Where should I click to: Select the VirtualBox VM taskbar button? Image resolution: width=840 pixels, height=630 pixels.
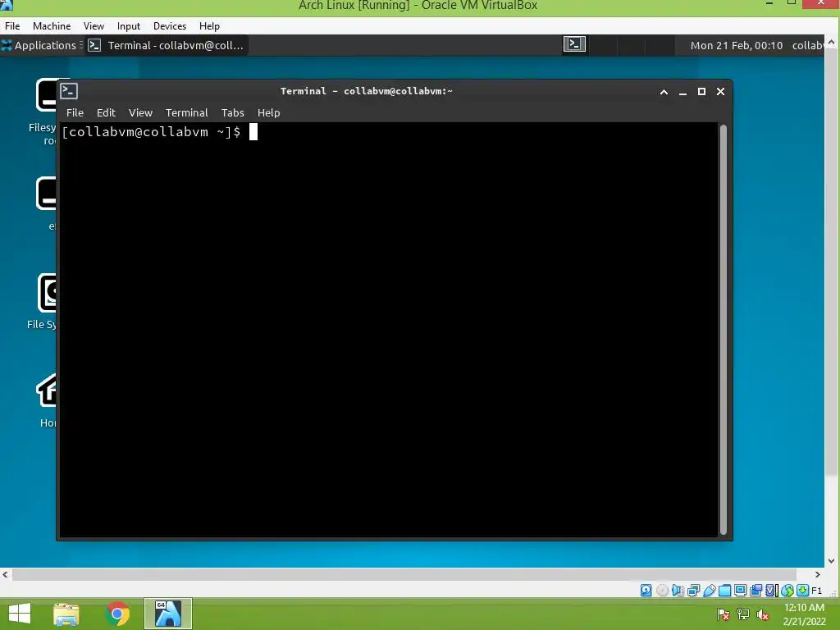pos(167,614)
